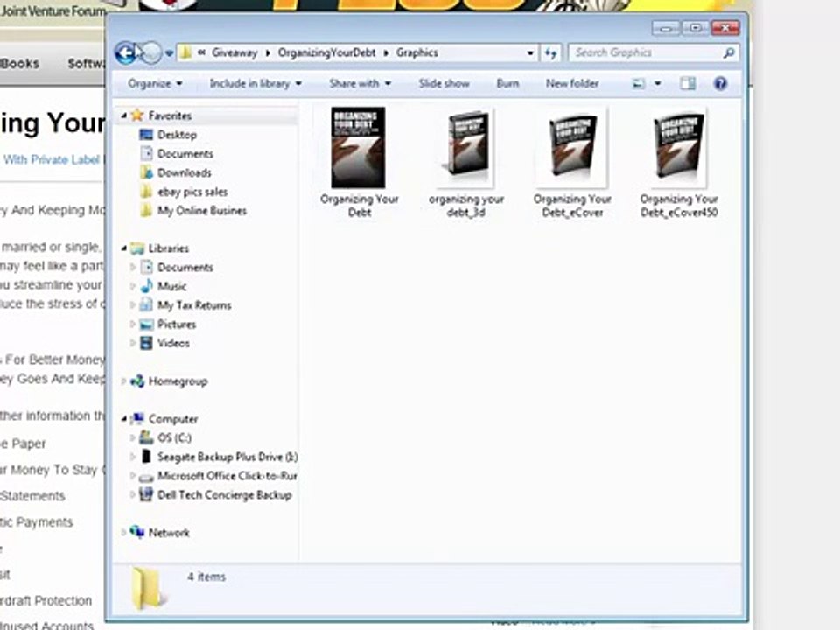Select OrganizingYourDebt in the address path
Screen dimensions: 840x630
click(x=326, y=52)
